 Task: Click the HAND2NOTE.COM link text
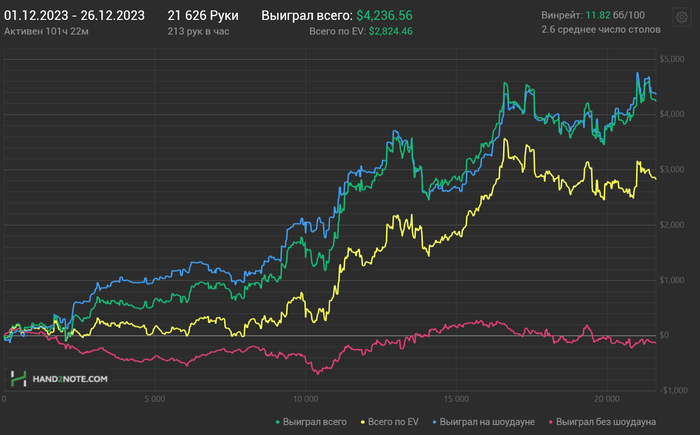[70, 379]
